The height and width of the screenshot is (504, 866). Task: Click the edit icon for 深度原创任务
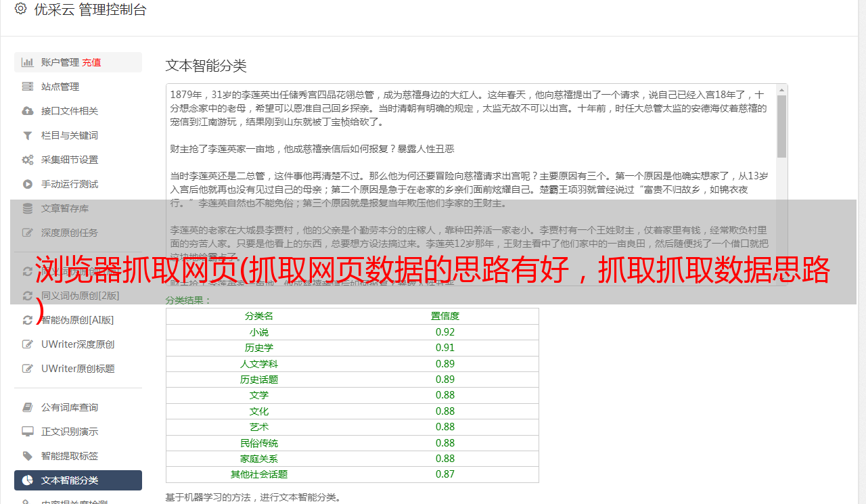pyautogui.click(x=28, y=233)
